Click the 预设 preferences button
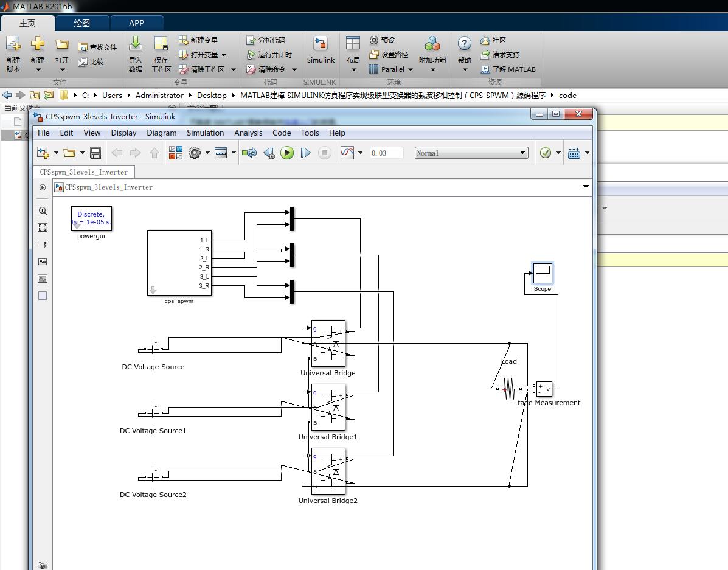Viewport: 728px width, 570px height. tap(382, 40)
